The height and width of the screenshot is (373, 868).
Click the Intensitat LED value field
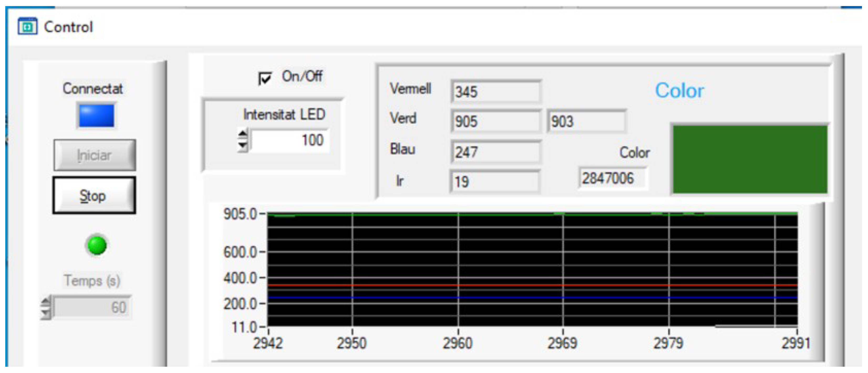tap(290, 140)
